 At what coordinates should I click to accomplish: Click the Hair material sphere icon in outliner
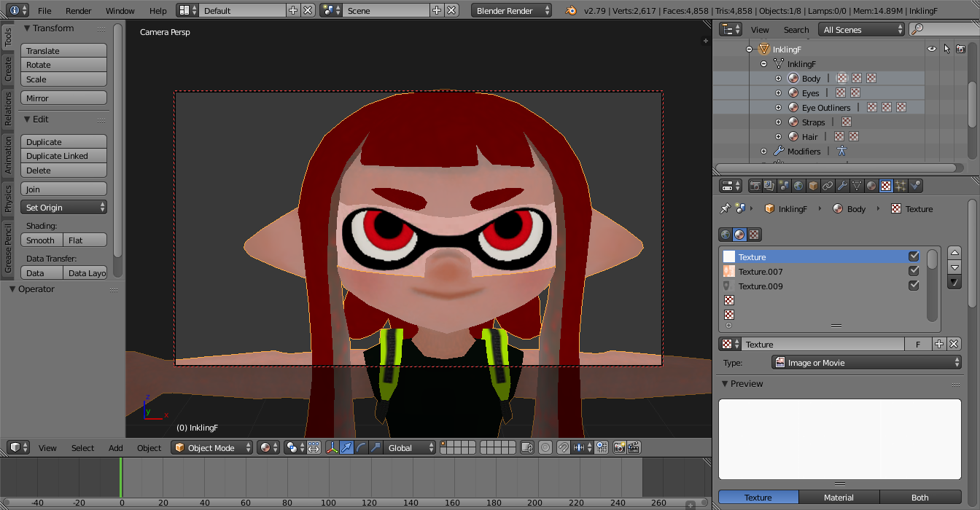point(794,137)
